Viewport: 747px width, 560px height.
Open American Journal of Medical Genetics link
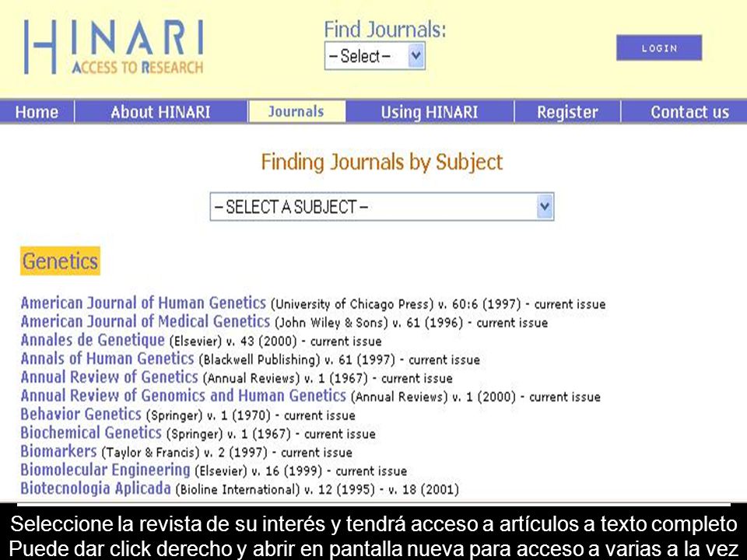pyautogui.click(x=146, y=321)
